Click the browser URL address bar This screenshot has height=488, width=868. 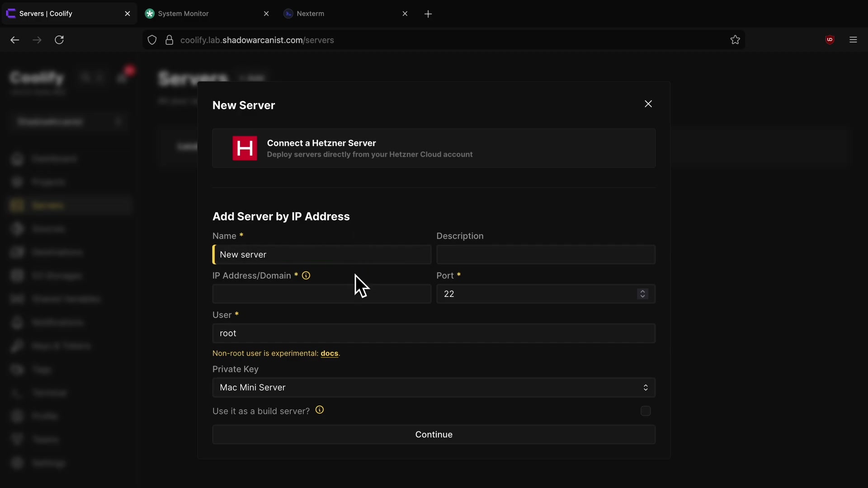pyautogui.click(x=443, y=40)
